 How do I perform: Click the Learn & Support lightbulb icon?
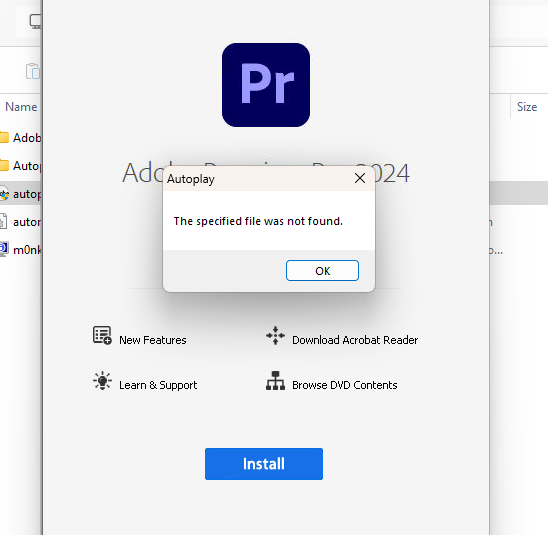(x=102, y=381)
